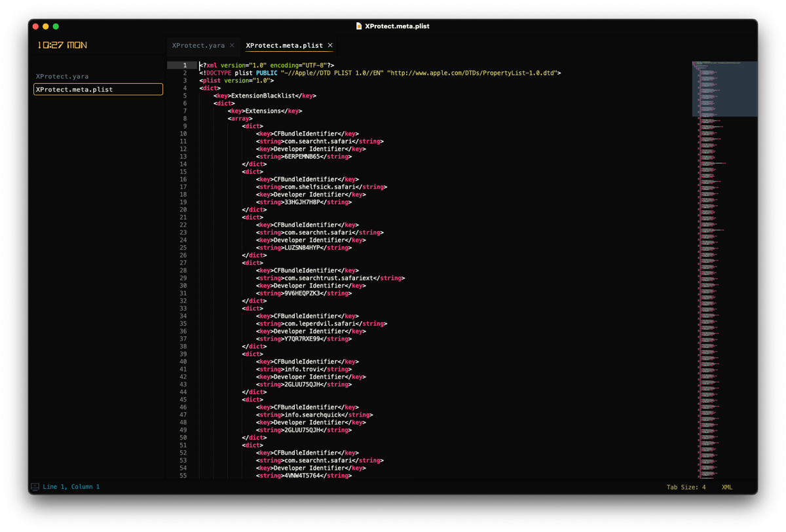786x532 pixels.
Task: Select XProtect.meta.plist in the sidebar
Action: [x=98, y=89]
